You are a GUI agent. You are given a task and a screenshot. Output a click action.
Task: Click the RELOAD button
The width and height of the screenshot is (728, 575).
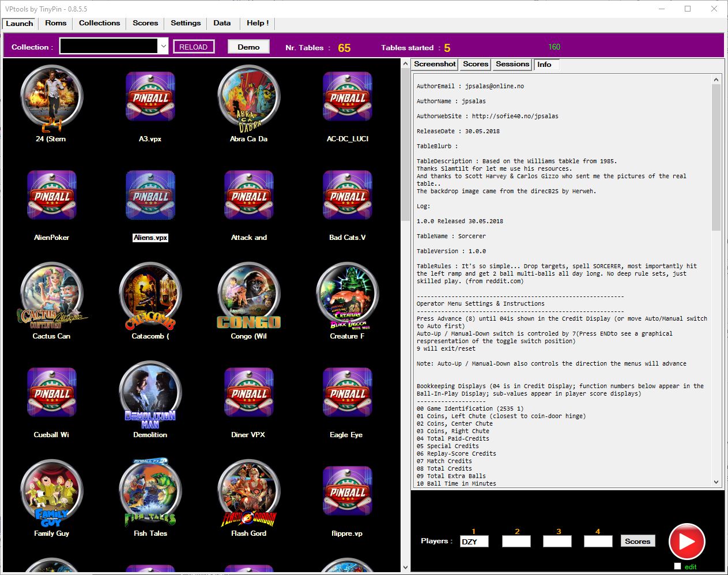tap(194, 47)
